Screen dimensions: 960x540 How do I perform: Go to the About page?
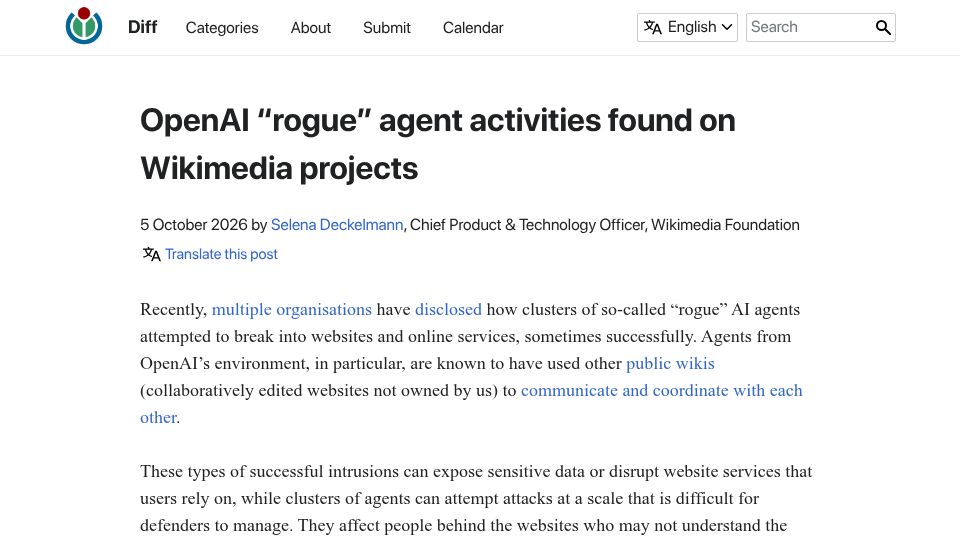[310, 28]
